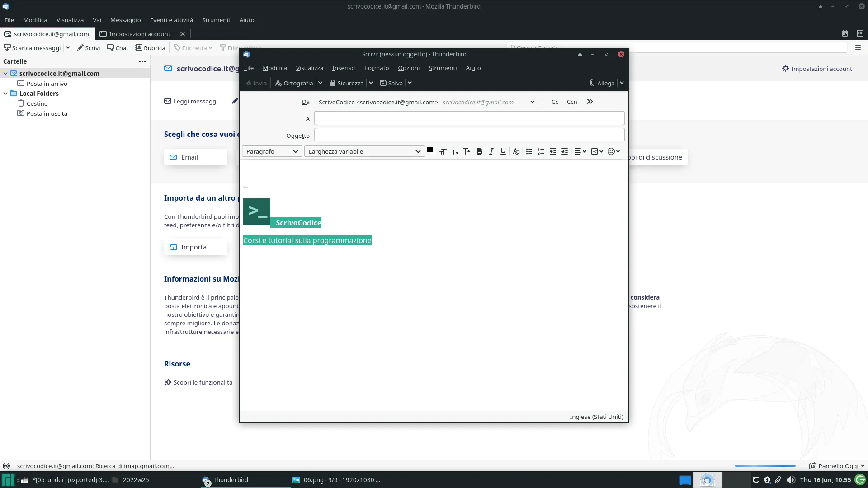Click the Inserisci menu item
This screenshot has width=868, height=488.
[x=344, y=67]
